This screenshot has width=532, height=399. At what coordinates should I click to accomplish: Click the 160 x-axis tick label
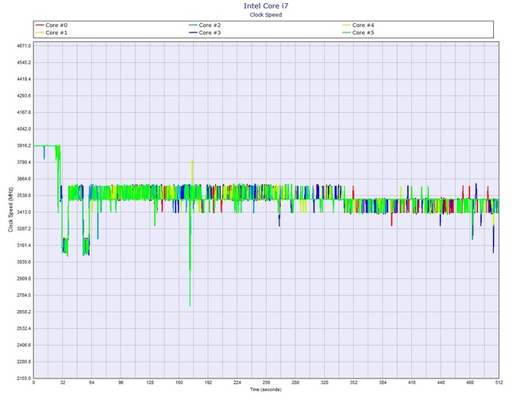tap(179, 382)
